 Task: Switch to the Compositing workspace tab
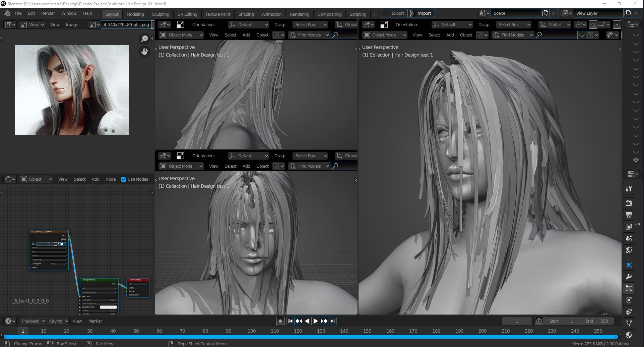[x=329, y=14]
